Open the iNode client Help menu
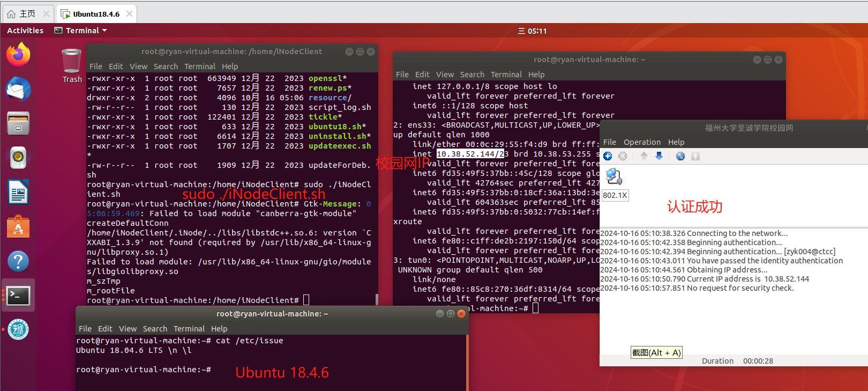868x391 pixels. point(676,142)
